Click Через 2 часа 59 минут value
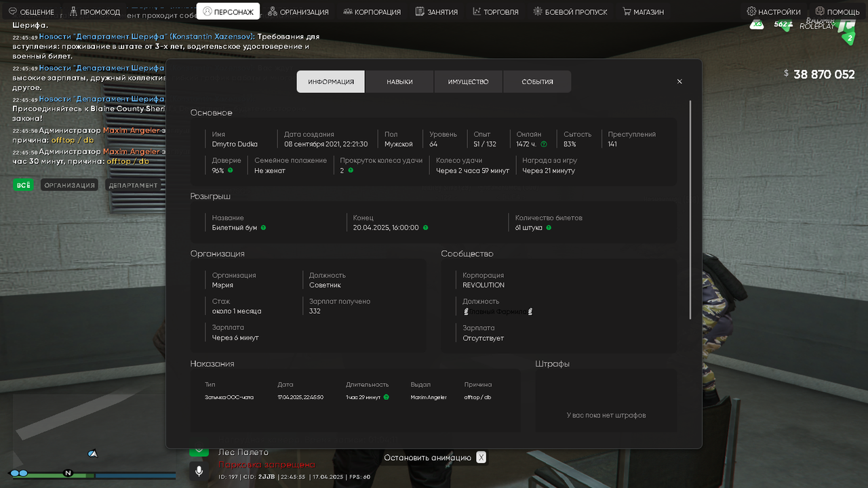 (x=473, y=171)
